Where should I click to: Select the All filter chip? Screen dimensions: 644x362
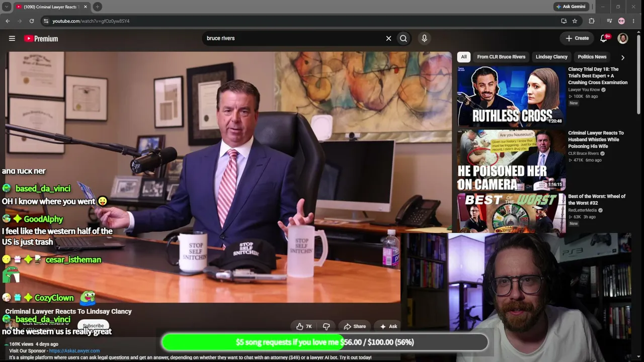(x=464, y=57)
